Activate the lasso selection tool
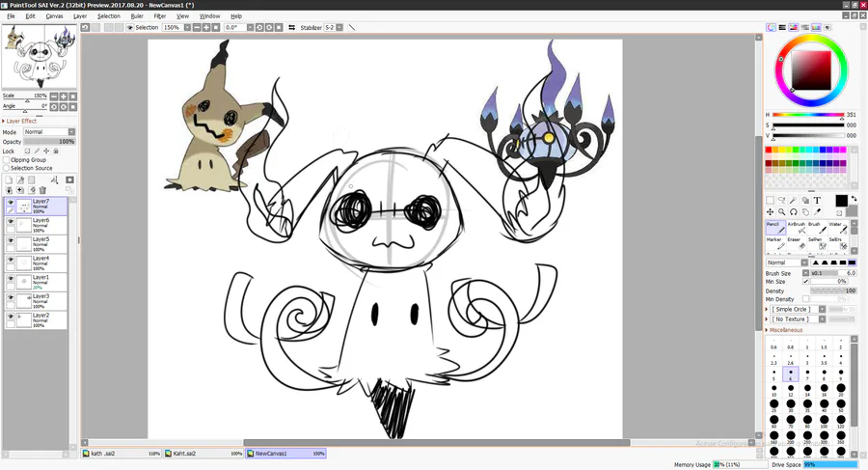 (x=781, y=200)
